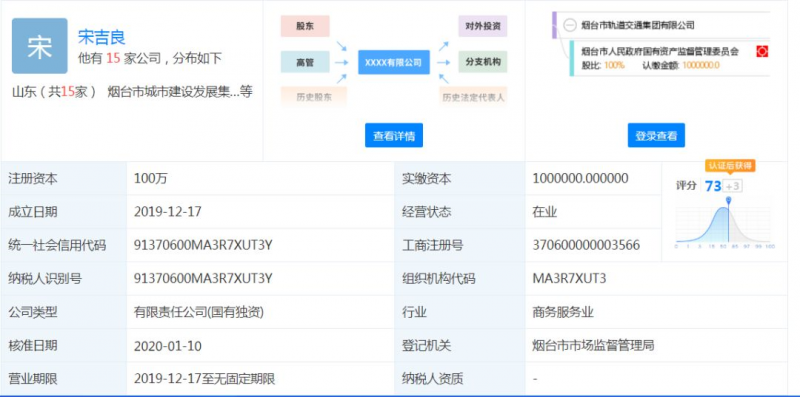
Task: Collapse the 烟台市轨道交通集团有限公司 tree node
Action: click(x=570, y=25)
